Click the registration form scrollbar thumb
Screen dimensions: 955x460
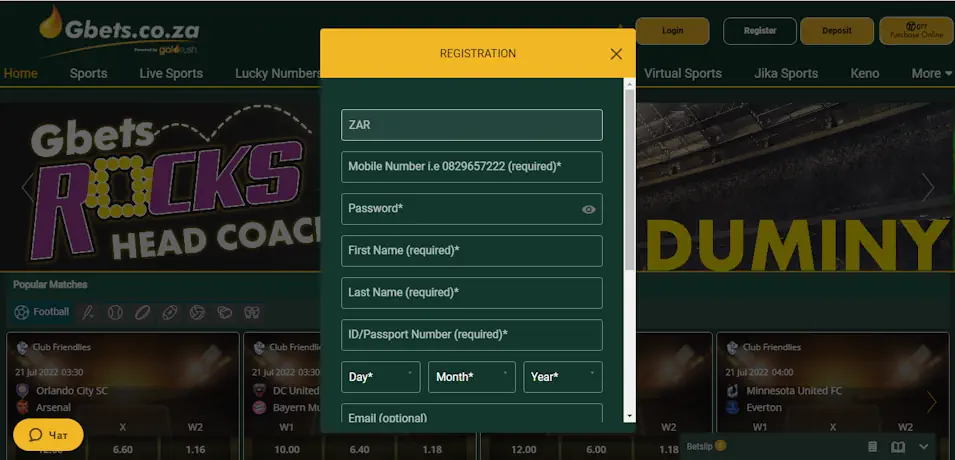click(629, 180)
